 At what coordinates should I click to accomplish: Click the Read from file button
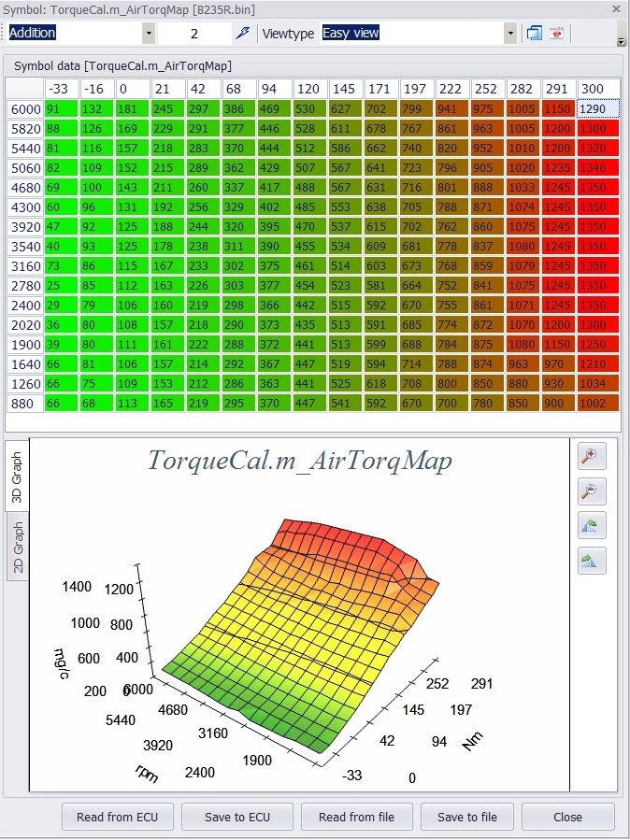click(x=356, y=817)
